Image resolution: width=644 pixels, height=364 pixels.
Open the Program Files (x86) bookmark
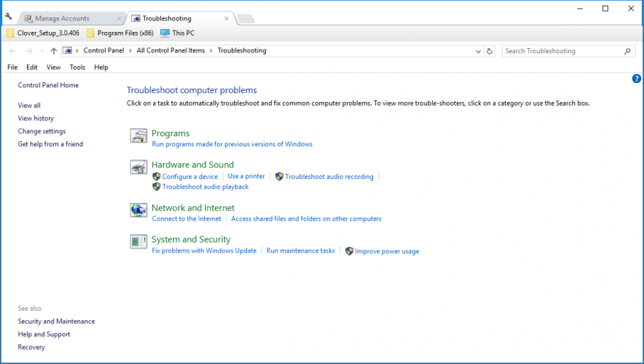click(120, 33)
